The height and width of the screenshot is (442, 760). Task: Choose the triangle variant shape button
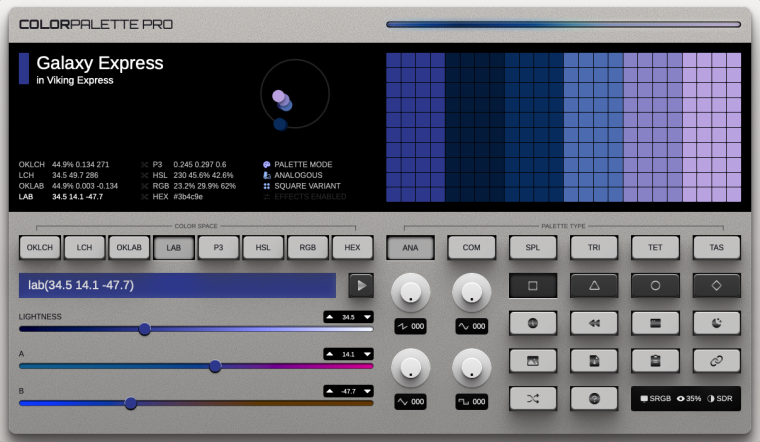coord(594,286)
